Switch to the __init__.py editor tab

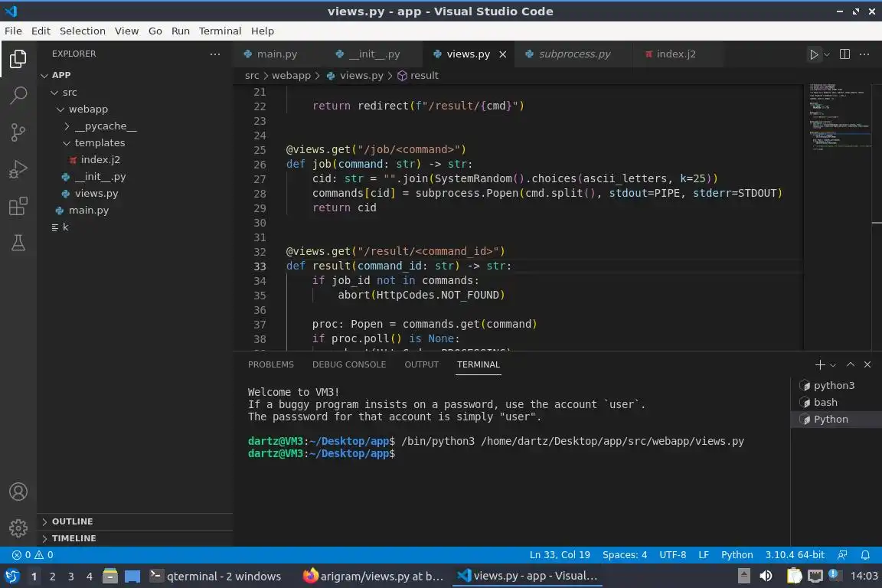click(x=374, y=54)
